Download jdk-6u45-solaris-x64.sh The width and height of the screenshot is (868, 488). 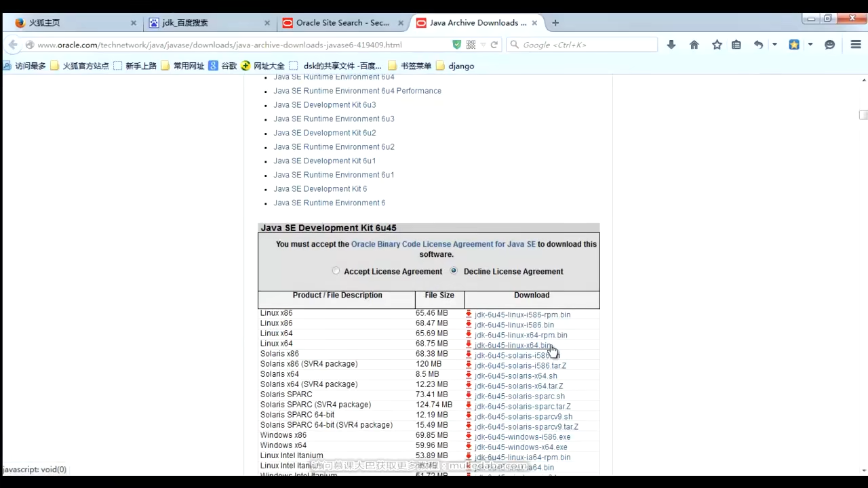coord(515,375)
